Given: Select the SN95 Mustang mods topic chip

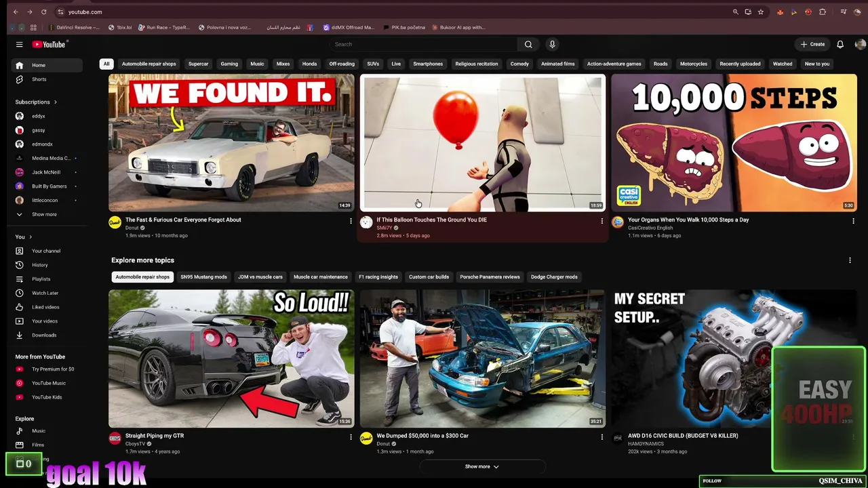Looking at the screenshot, I should tap(203, 277).
